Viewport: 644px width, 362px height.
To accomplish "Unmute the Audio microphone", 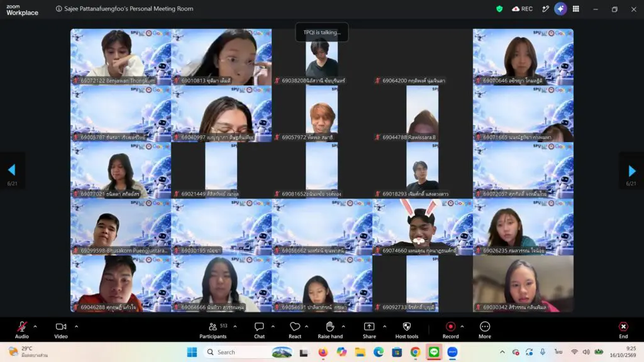I will [x=22, y=330].
